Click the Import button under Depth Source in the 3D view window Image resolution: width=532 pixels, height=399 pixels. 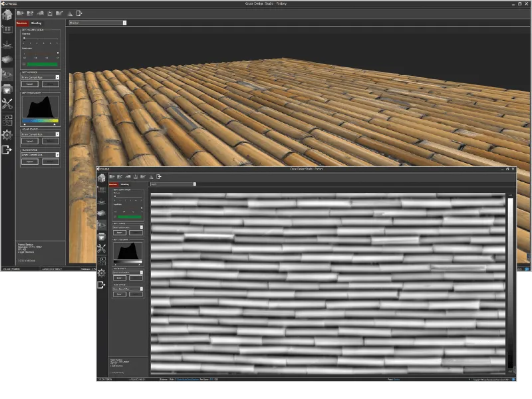31,84
